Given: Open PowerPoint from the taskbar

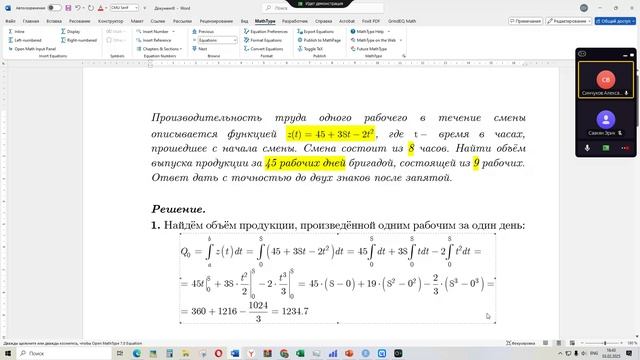Looking at the screenshot, I should (x=349, y=353).
